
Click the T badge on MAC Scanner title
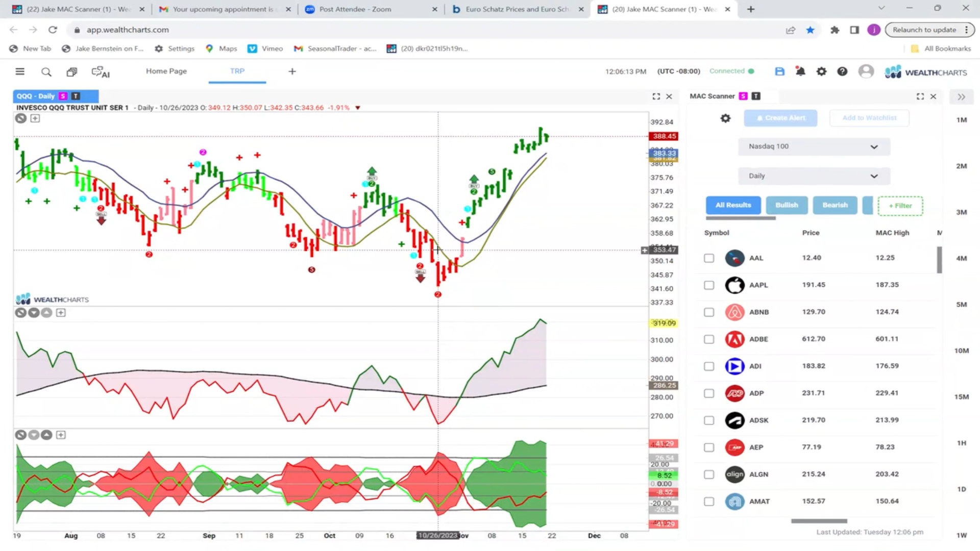756,96
